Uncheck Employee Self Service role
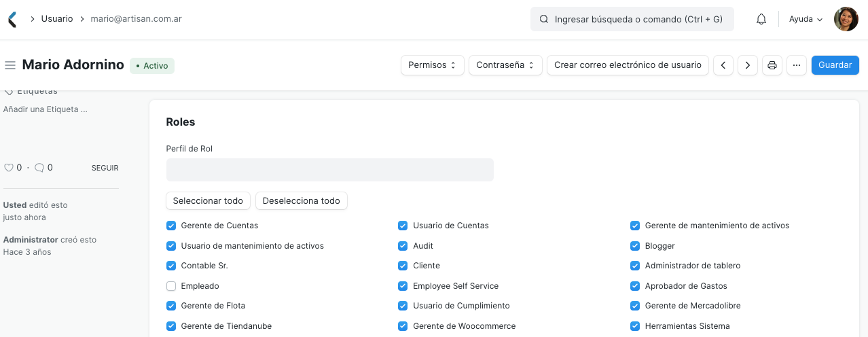Viewport: 868px width, 337px height. click(403, 286)
